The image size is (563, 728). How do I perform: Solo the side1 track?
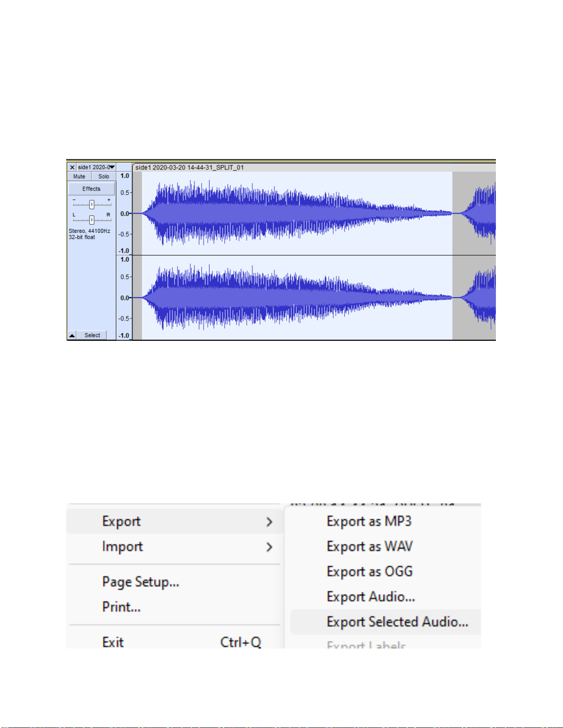pos(104,176)
